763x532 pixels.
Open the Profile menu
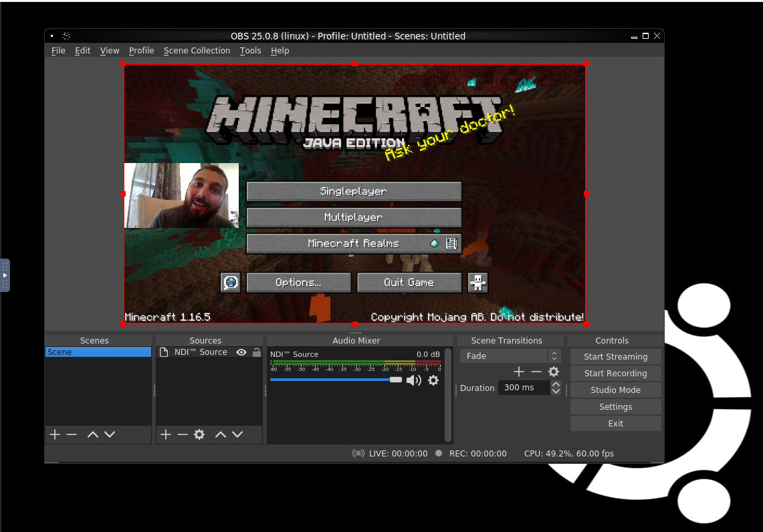click(141, 51)
